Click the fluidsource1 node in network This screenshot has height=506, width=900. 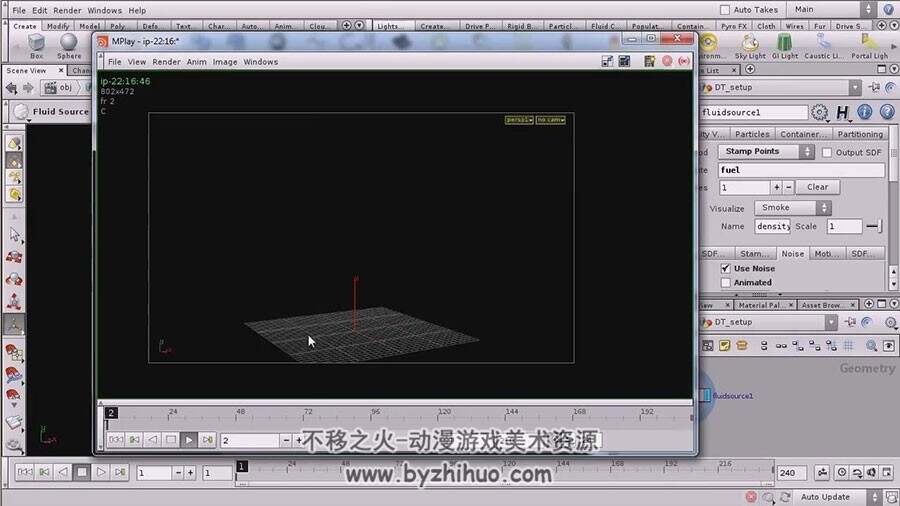705,395
